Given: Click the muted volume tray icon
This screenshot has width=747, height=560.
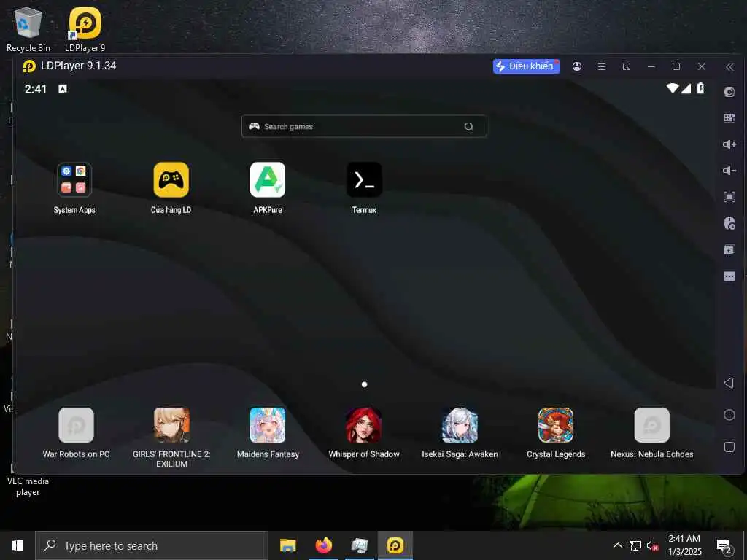Looking at the screenshot, I should pos(653,545).
